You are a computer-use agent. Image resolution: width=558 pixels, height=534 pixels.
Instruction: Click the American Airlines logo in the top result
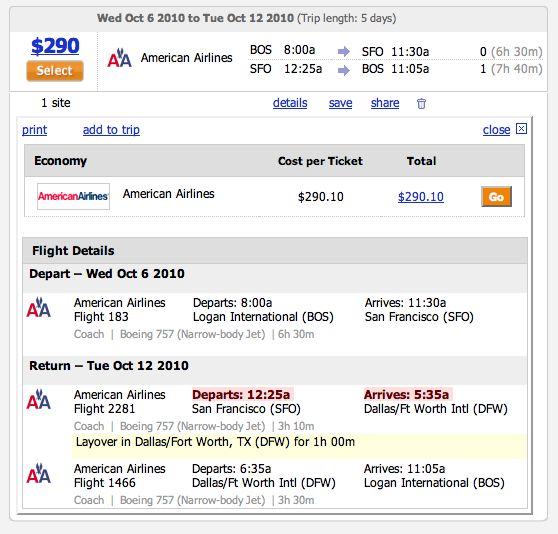coord(120,58)
